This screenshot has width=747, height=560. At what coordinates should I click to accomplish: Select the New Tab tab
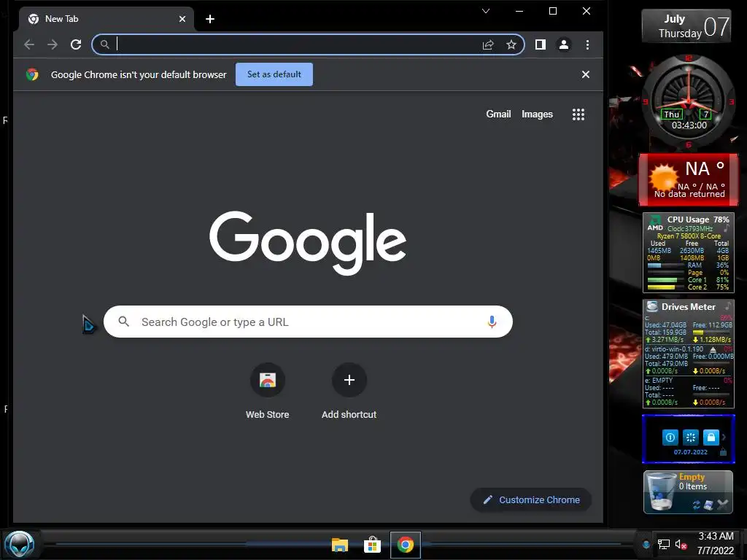107,19
